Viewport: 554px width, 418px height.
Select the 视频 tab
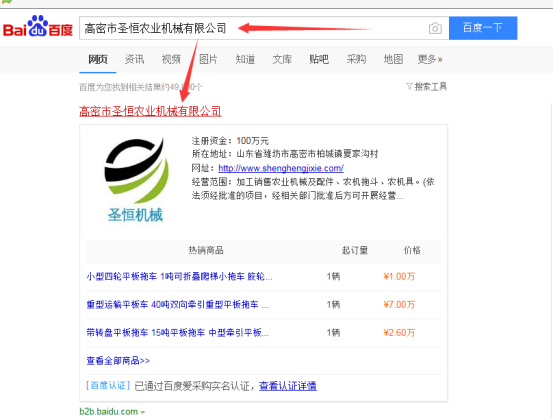[171, 59]
